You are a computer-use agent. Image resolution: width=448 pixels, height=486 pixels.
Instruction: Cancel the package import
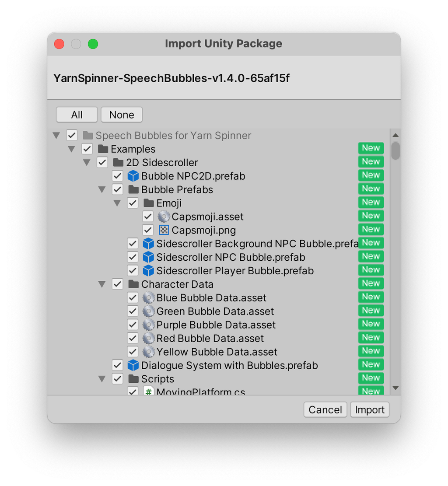point(325,410)
